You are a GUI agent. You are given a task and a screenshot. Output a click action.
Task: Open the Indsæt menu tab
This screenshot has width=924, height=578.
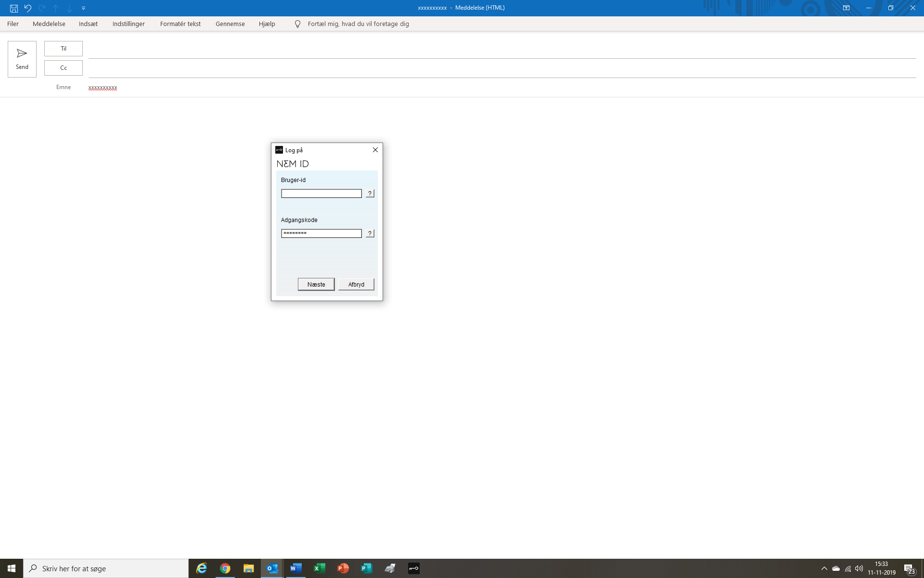(x=88, y=24)
